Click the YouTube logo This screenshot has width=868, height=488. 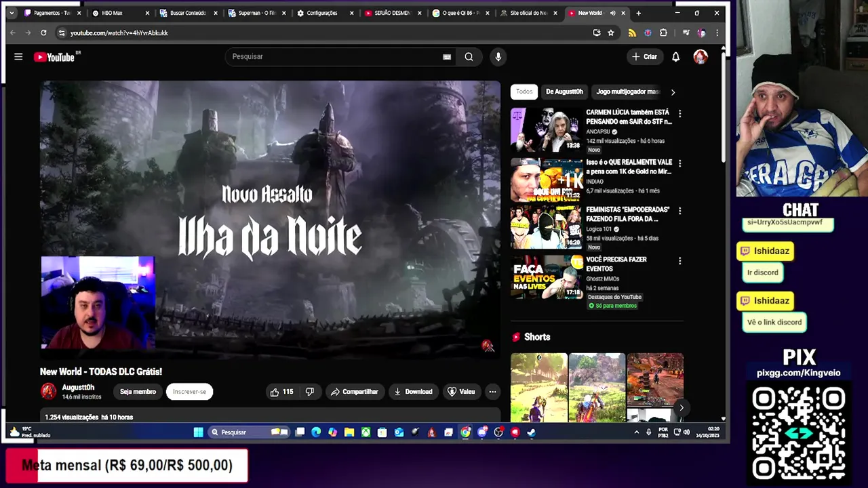54,57
